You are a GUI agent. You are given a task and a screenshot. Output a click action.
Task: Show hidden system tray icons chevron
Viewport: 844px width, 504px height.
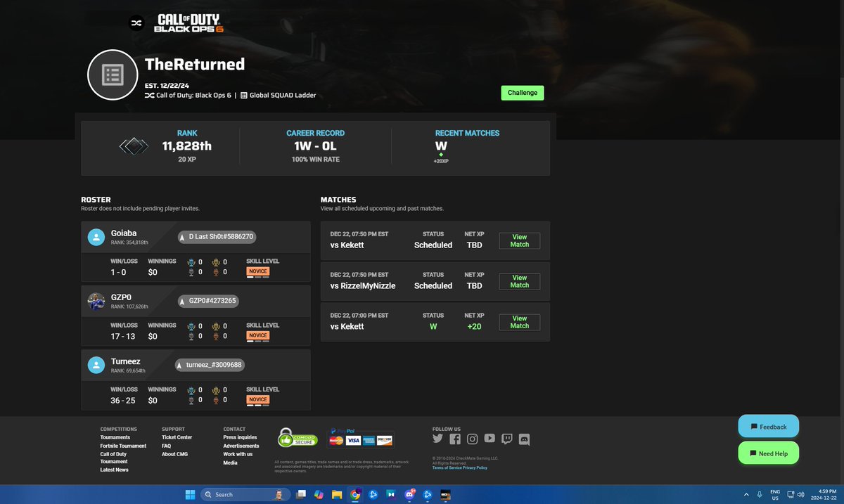pyautogui.click(x=746, y=494)
